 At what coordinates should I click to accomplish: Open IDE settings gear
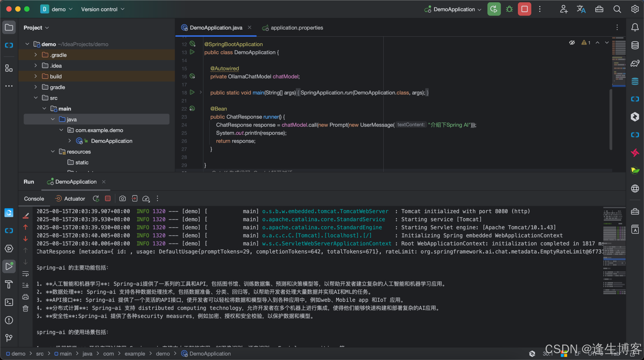coord(635,9)
